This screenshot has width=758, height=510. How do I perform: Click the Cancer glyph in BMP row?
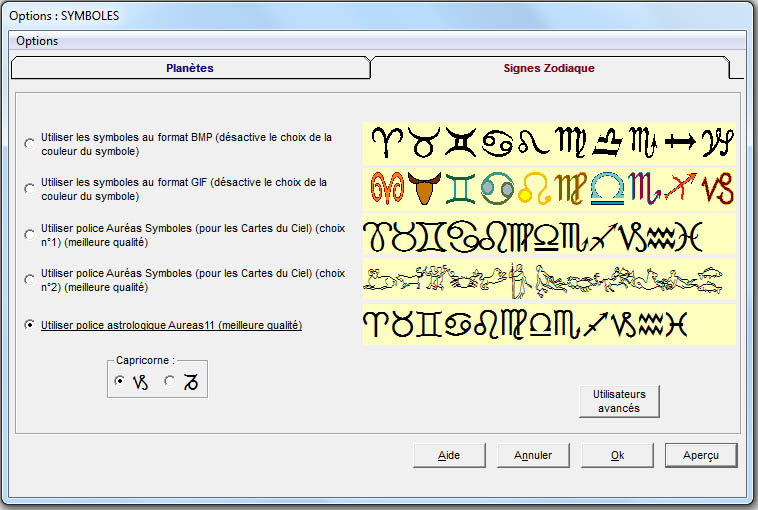497,144
